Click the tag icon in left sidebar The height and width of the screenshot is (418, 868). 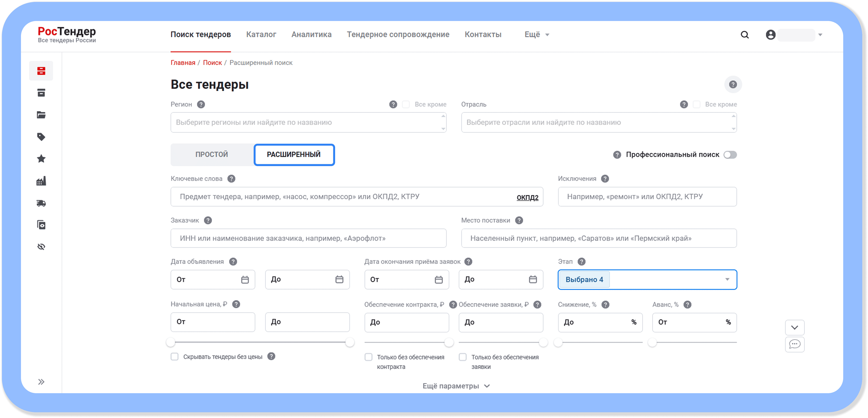[x=41, y=137]
